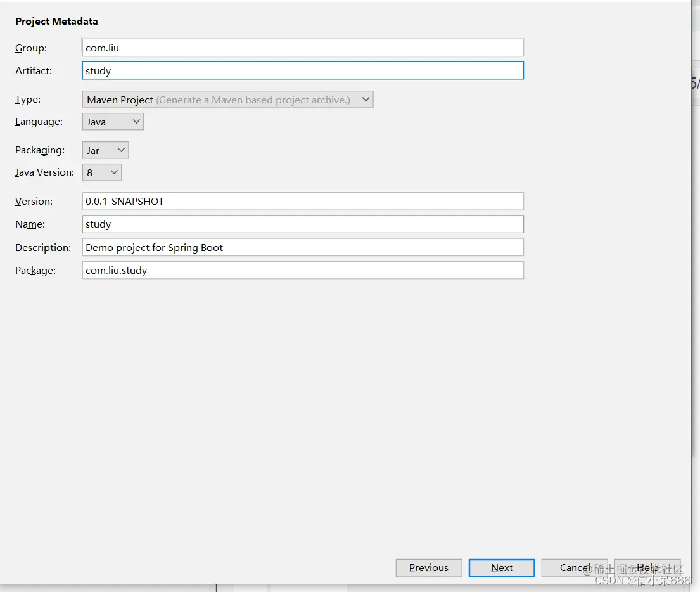
Task: Click the Name label
Action: coord(30,224)
